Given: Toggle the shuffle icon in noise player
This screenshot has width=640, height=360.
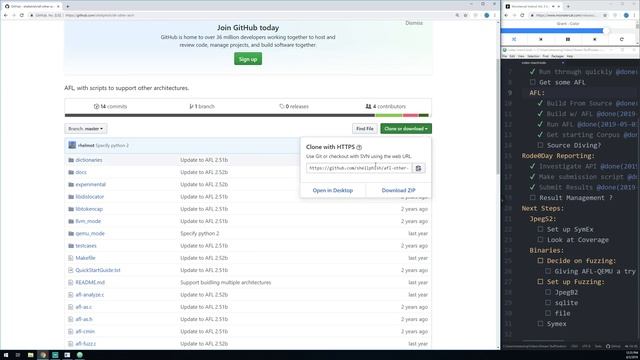Looking at the screenshot, I should (514, 39).
